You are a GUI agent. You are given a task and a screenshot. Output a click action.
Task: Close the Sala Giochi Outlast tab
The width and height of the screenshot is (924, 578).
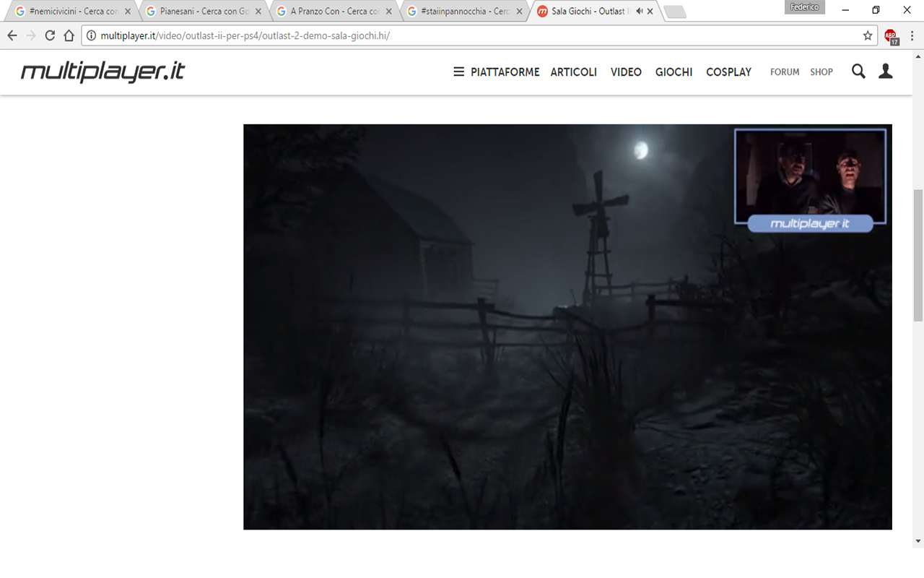650,12
